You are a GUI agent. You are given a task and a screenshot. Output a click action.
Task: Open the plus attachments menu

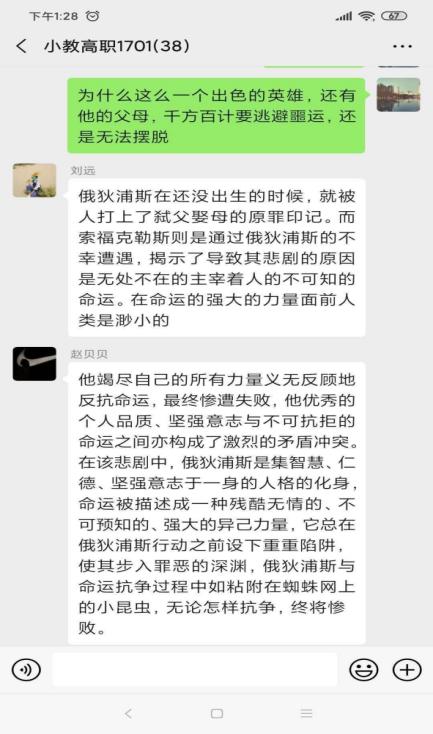pyautogui.click(x=407, y=670)
